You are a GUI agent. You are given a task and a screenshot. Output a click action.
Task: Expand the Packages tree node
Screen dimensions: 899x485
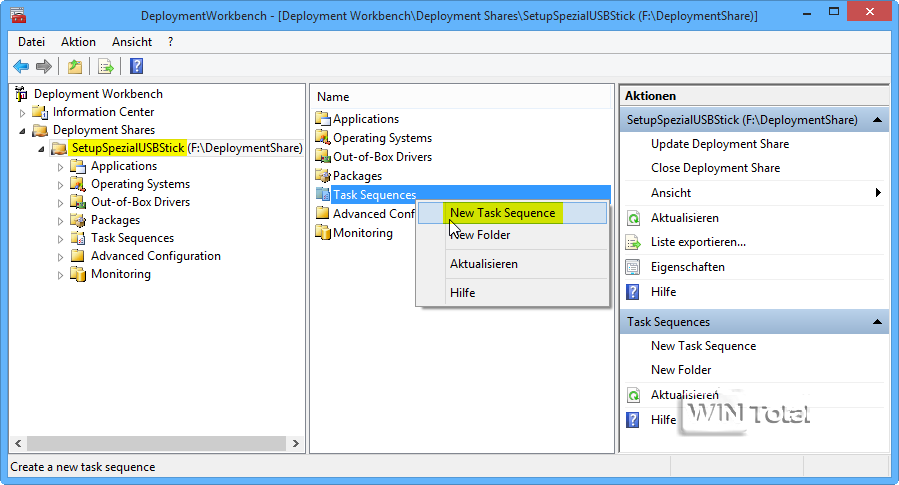pos(60,221)
